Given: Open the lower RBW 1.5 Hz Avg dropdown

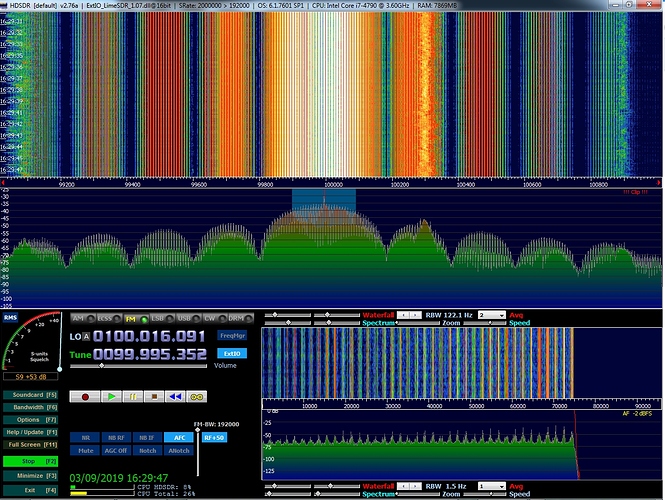Looking at the screenshot, I should [492, 486].
